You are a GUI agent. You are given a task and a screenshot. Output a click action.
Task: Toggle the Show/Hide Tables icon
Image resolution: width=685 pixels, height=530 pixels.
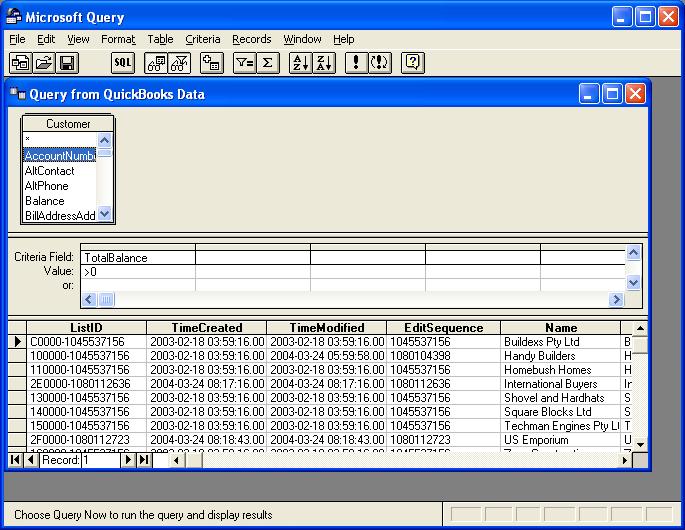pyautogui.click(x=155, y=63)
